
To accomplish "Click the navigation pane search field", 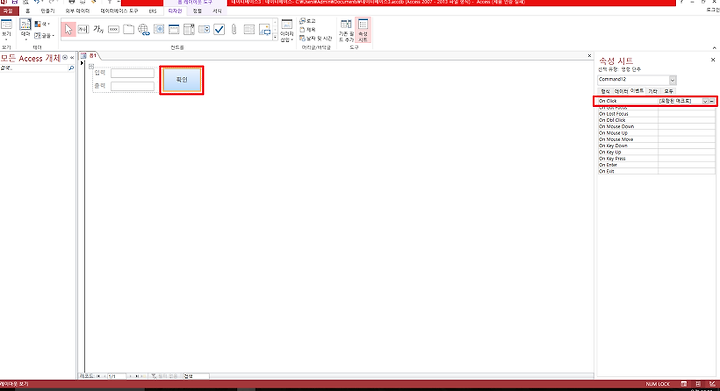I will tap(34, 68).
